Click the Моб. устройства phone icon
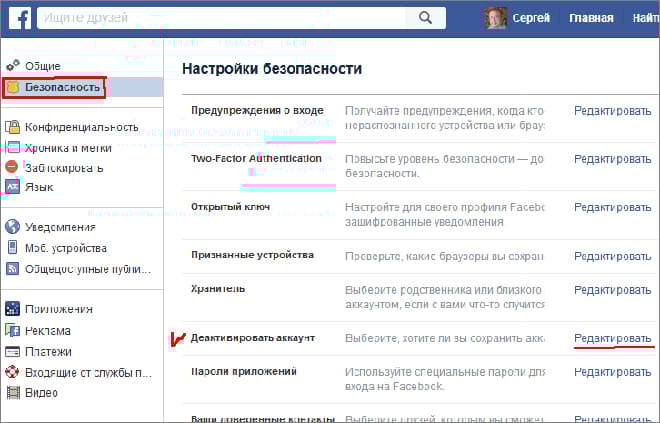Screen dimensions: 660x423 [13, 247]
